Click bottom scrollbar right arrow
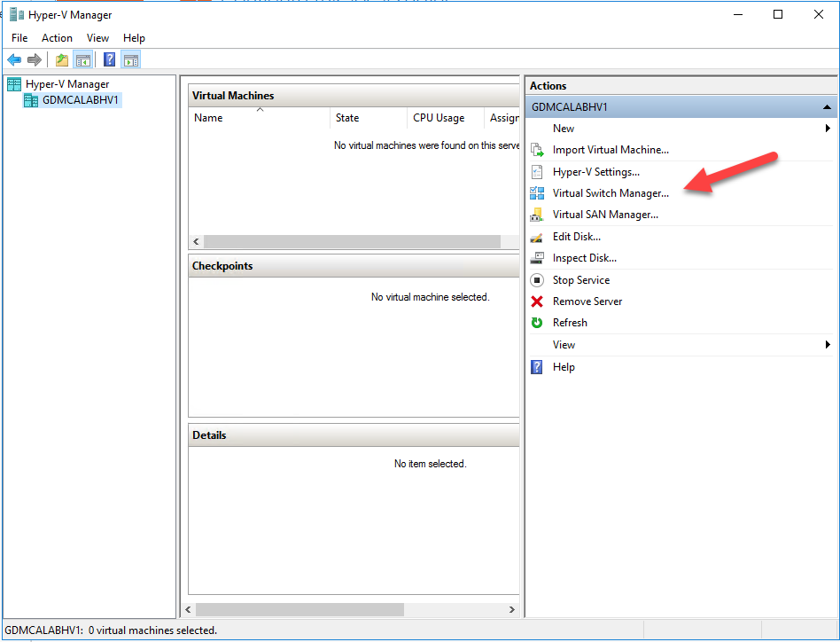 coord(511,610)
